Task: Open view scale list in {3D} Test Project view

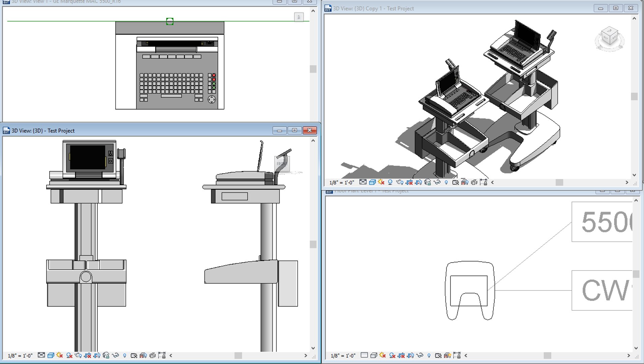Action: click(20, 356)
